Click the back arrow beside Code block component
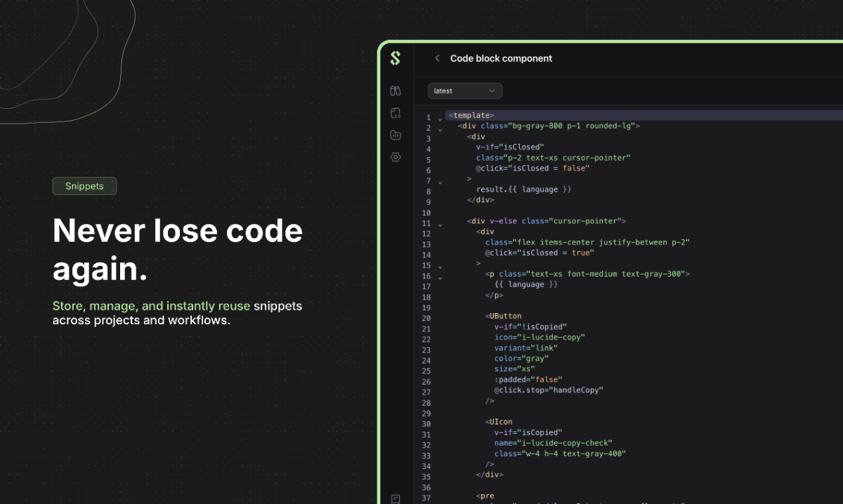The image size is (843, 504). (437, 59)
